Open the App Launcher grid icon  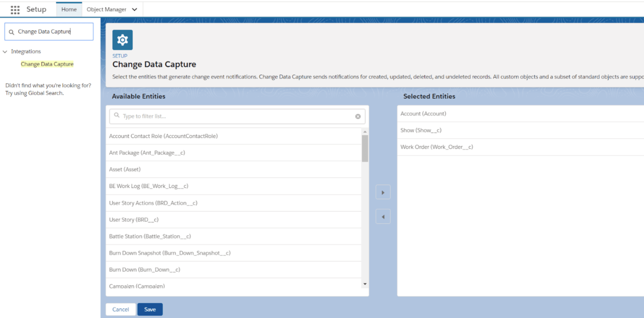tap(15, 9)
